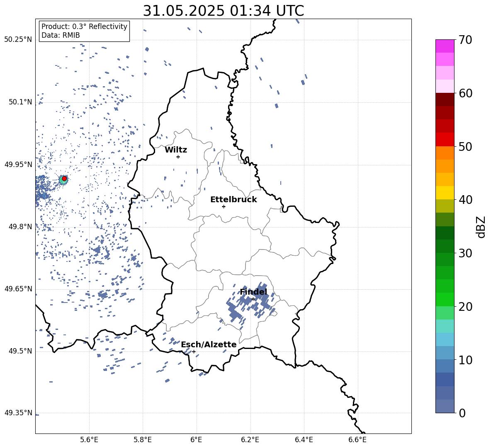Click the 30 value on the colorbar
This screenshot has height=448, width=491.
pyautogui.click(x=465, y=253)
